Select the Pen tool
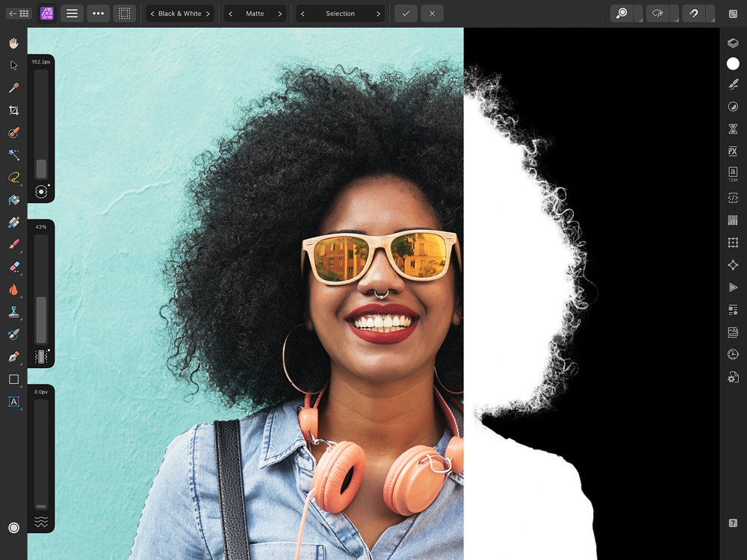Screen dimensions: 747x560 (13, 357)
